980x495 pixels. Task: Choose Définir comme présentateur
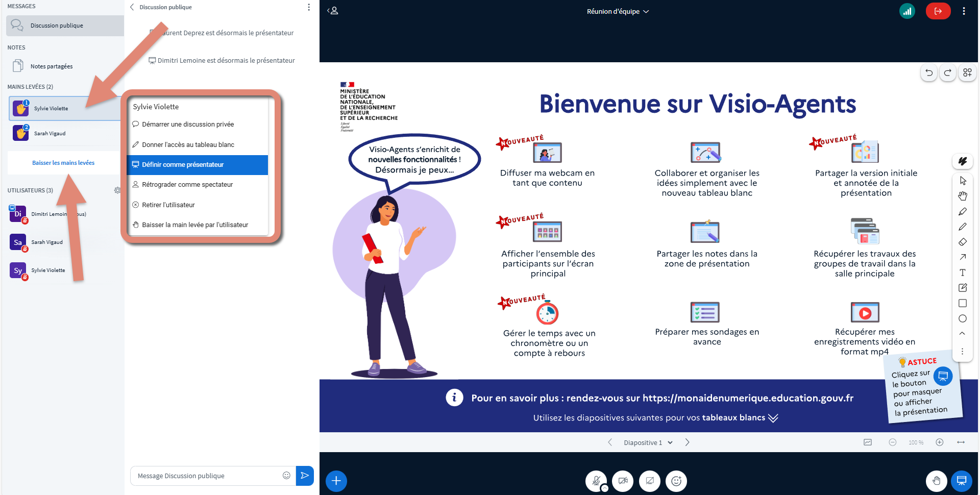click(x=198, y=165)
